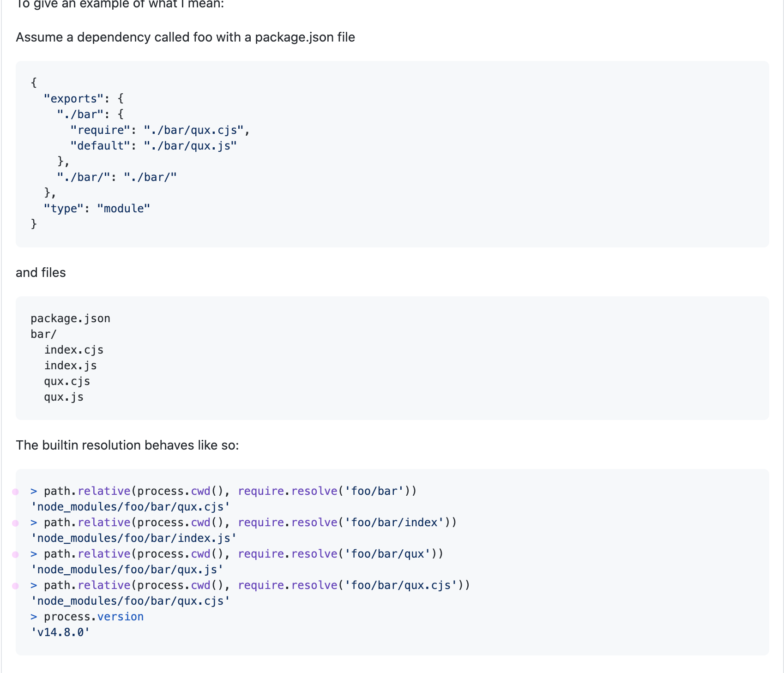Click the 'v14.8.0' version output
This screenshot has width=784, height=673.
(x=60, y=632)
